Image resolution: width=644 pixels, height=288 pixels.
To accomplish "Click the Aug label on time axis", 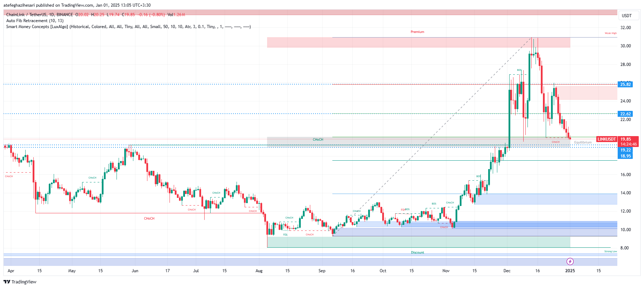I will click(x=259, y=271).
